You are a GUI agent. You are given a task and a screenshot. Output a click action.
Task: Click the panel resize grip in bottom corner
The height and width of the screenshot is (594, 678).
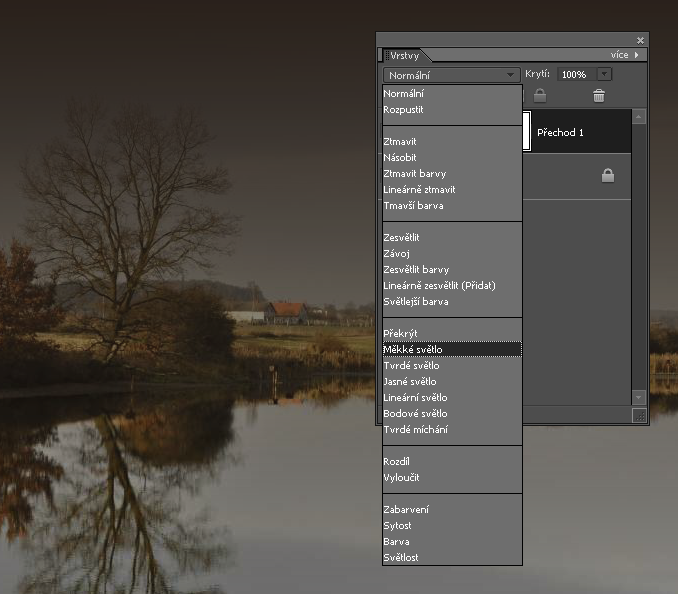pos(640,415)
